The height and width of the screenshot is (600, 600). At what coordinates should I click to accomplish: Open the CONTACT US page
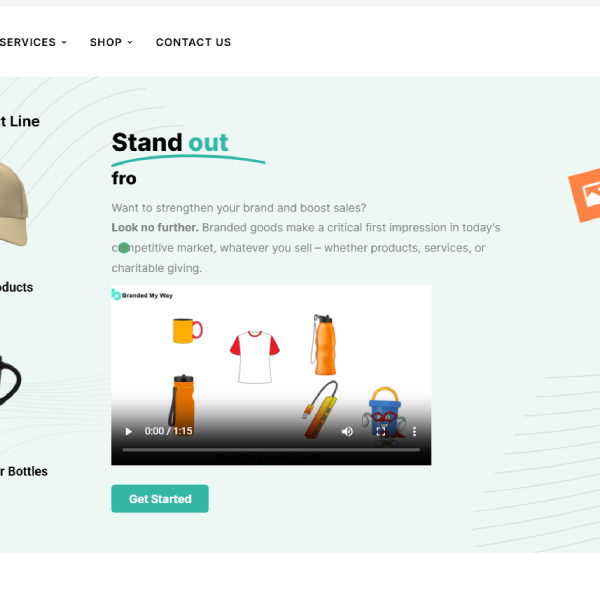click(193, 42)
